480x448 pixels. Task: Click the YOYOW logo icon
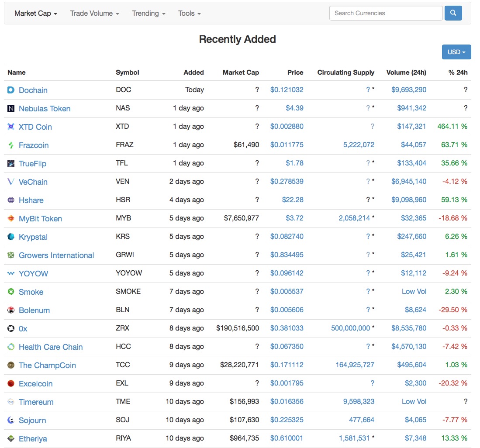pyautogui.click(x=11, y=273)
